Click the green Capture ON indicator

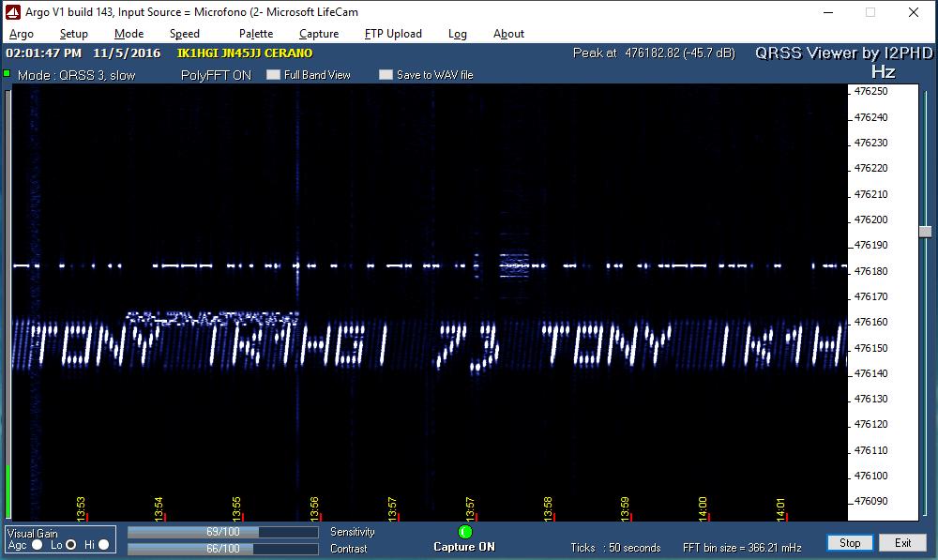click(465, 531)
